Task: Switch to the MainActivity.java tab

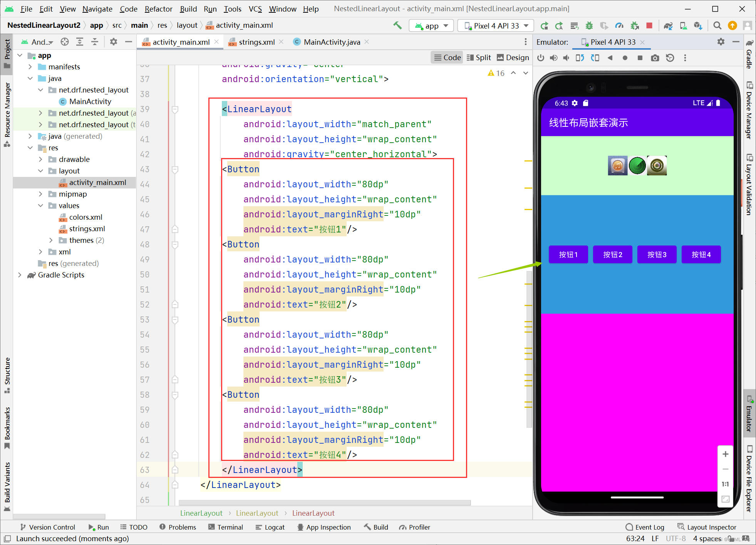Action: point(332,42)
